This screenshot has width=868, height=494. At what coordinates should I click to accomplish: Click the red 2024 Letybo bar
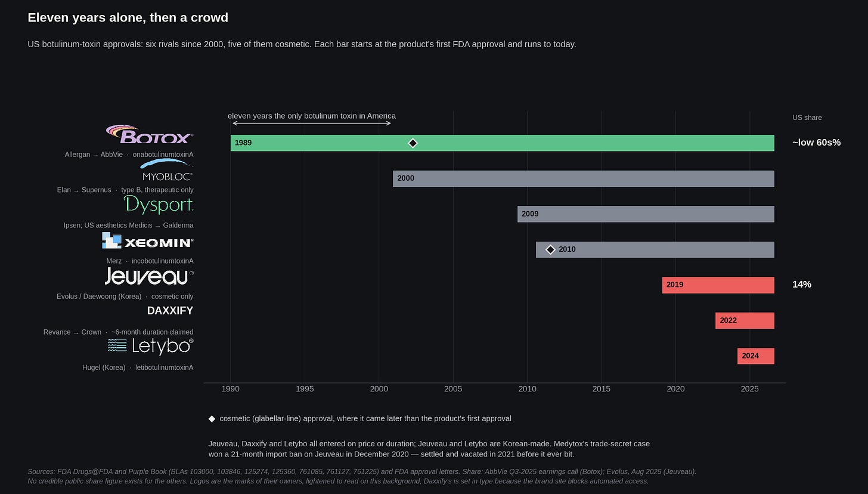(x=756, y=356)
